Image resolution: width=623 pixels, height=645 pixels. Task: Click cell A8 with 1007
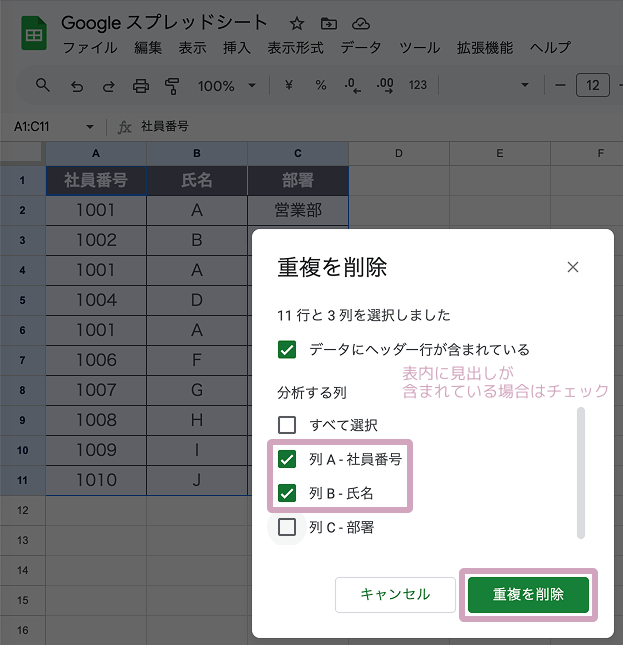point(96,390)
